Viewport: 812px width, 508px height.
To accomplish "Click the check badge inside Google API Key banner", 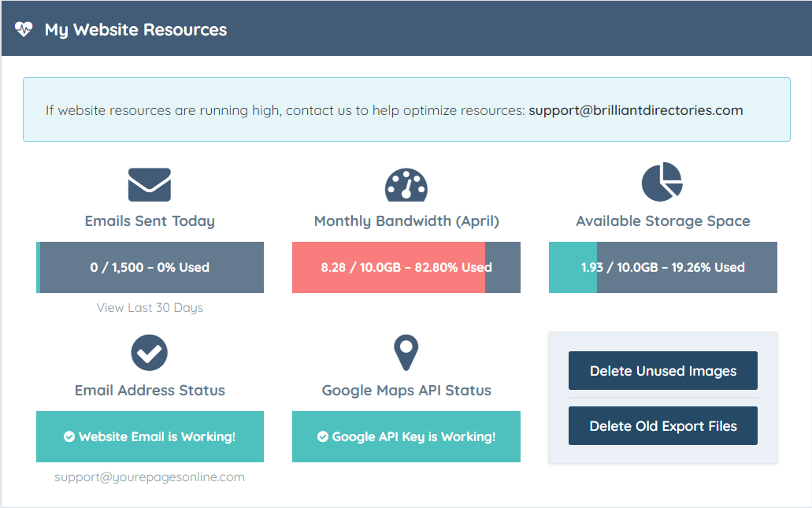I will point(321,437).
